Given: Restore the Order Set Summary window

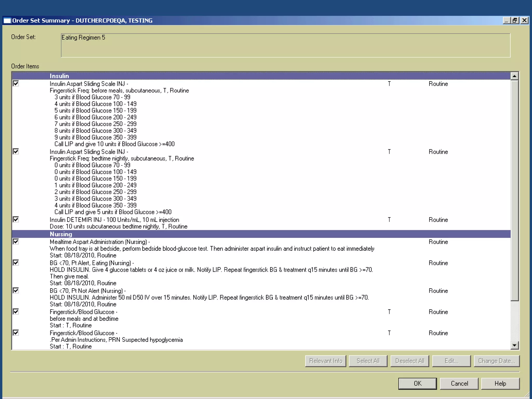Looking at the screenshot, I should [x=515, y=20].
